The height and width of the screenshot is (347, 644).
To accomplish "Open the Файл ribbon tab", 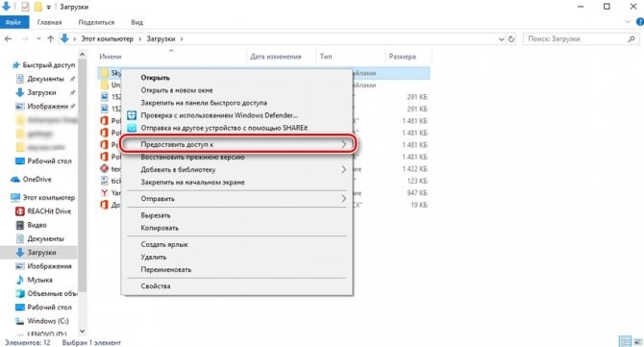I will [14, 22].
